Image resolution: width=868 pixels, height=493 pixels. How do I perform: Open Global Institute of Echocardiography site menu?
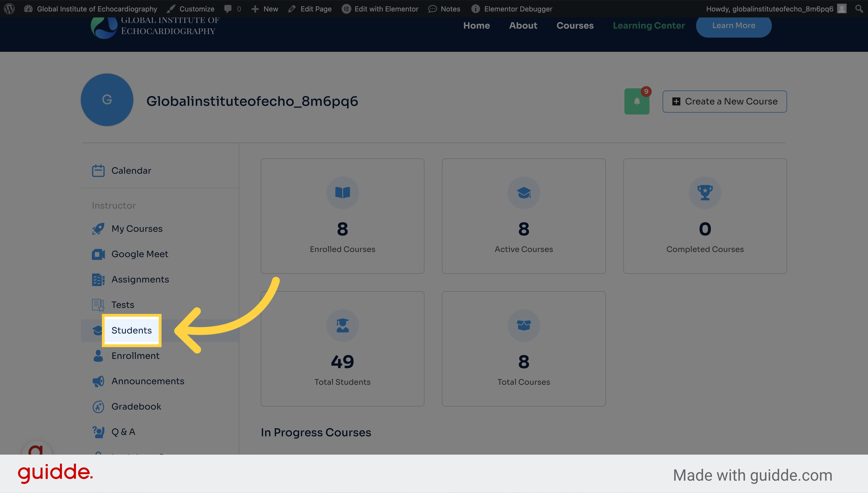coord(91,9)
